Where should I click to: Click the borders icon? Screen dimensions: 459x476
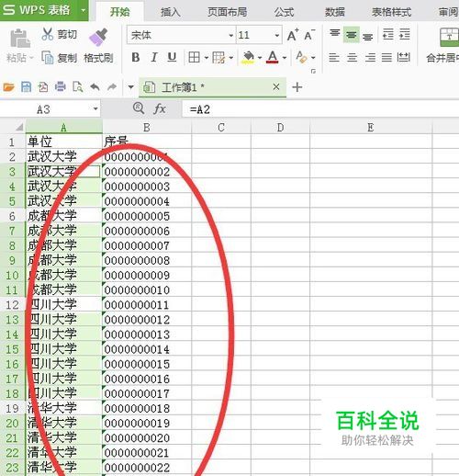pos(195,57)
